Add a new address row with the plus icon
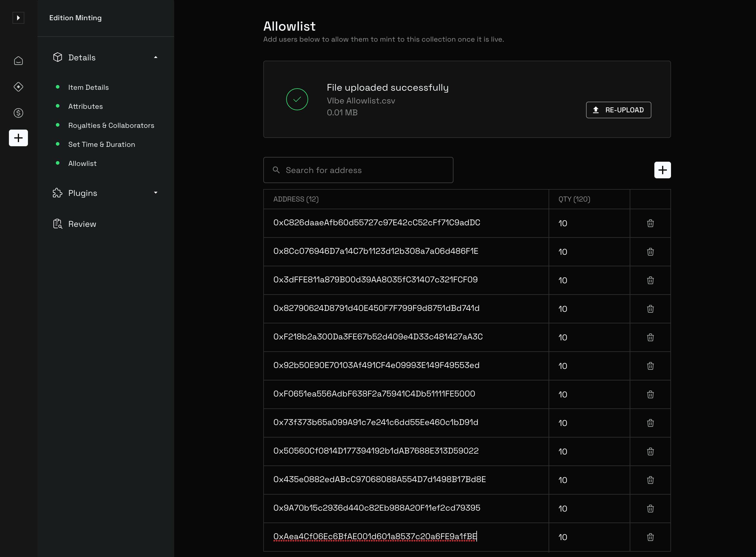The image size is (756, 557). [x=662, y=170]
